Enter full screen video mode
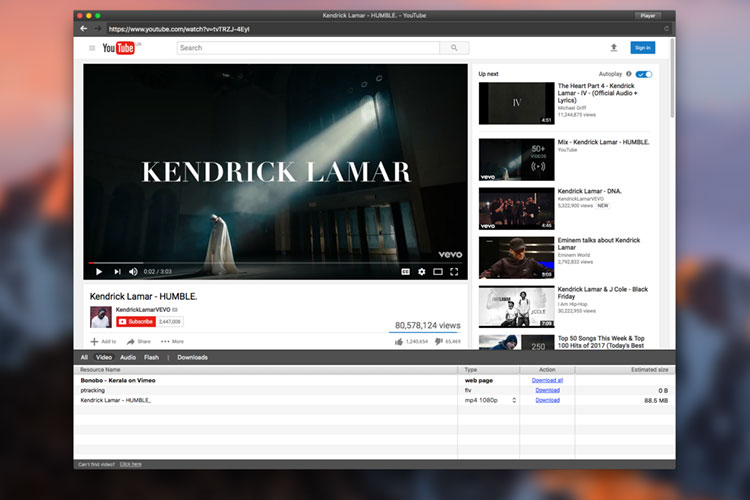The image size is (750, 500). [454, 272]
